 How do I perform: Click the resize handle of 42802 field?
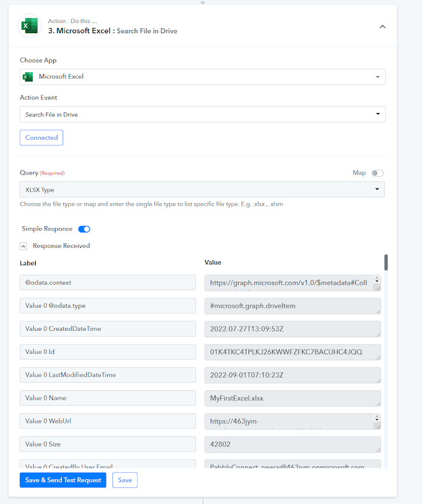379,450
